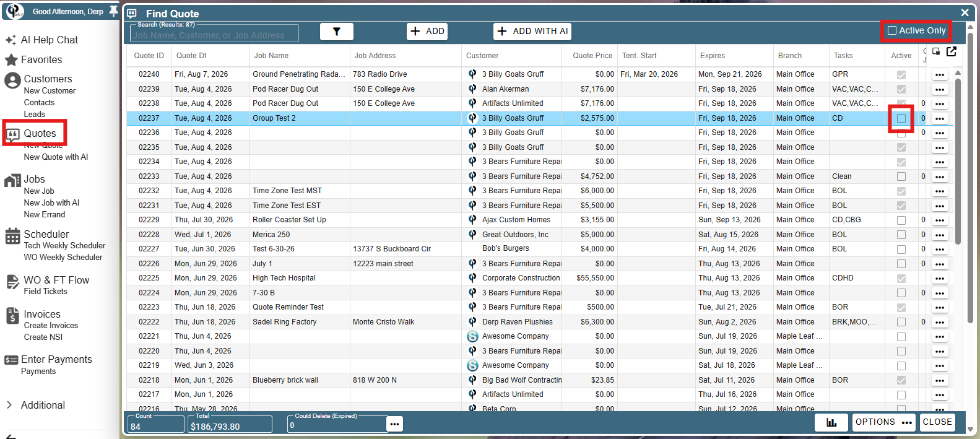Click the customer icon for Corporate Construction

tap(472, 278)
